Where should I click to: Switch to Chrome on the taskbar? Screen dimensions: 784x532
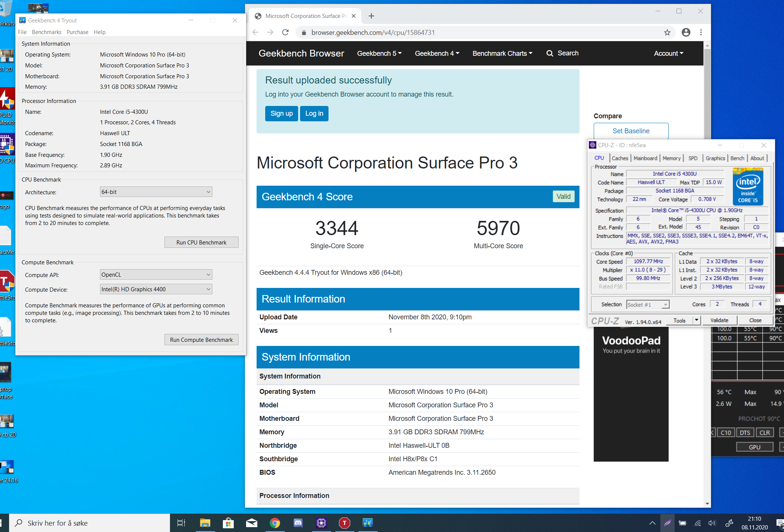point(275,523)
